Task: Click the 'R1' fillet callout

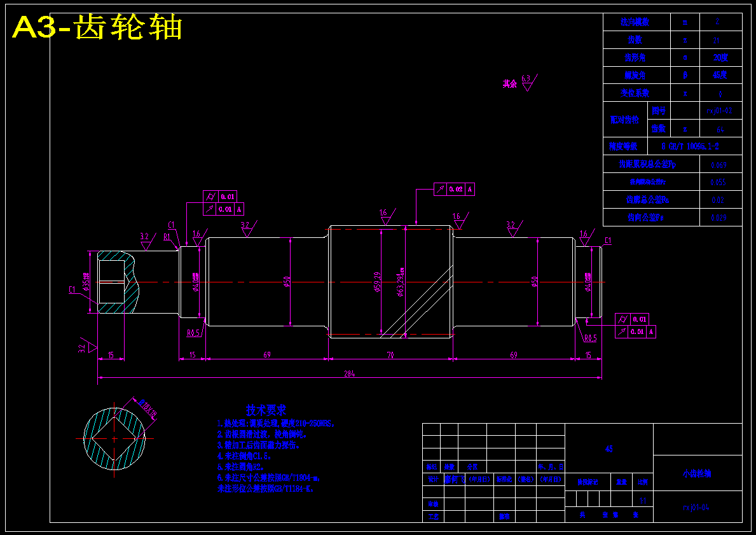Action: [x=167, y=237]
